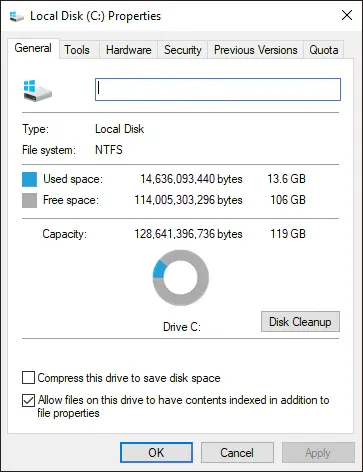The height and width of the screenshot is (472, 363).
Task: Uncheck Allow files to be indexed checkbox
Action: (28, 400)
